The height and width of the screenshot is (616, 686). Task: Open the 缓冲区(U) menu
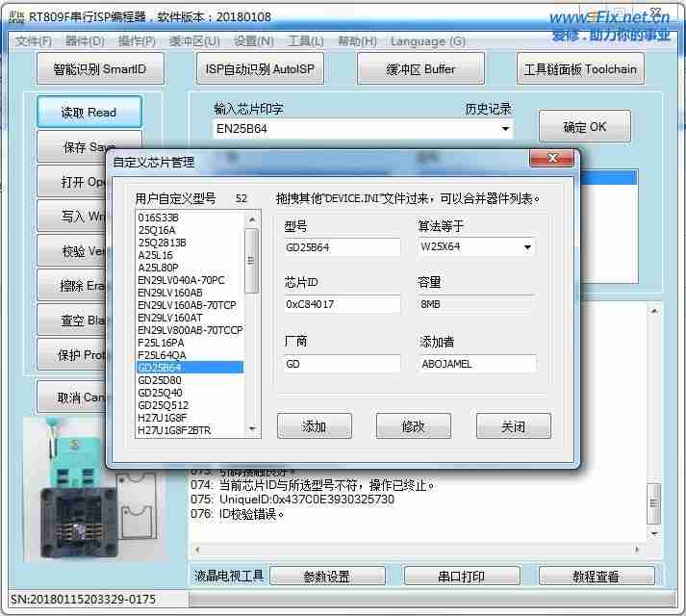click(x=194, y=41)
